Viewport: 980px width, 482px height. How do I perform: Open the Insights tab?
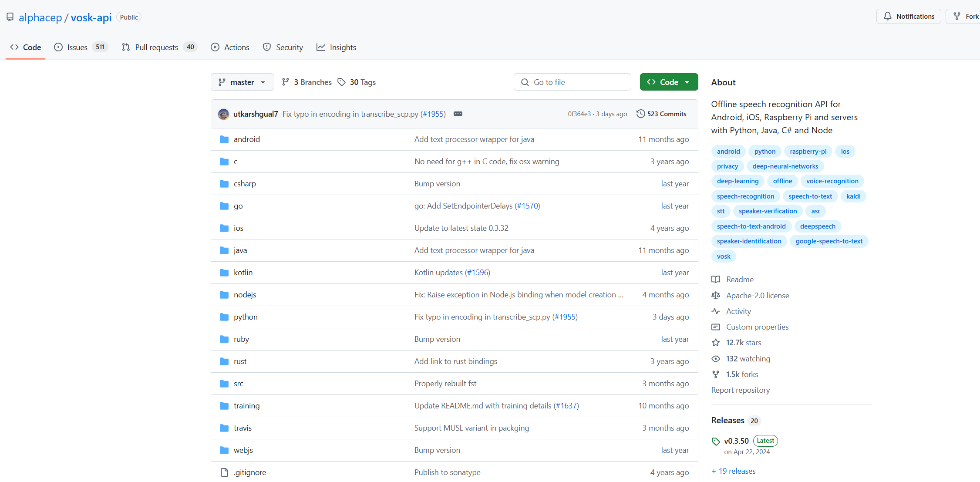[336, 47]
